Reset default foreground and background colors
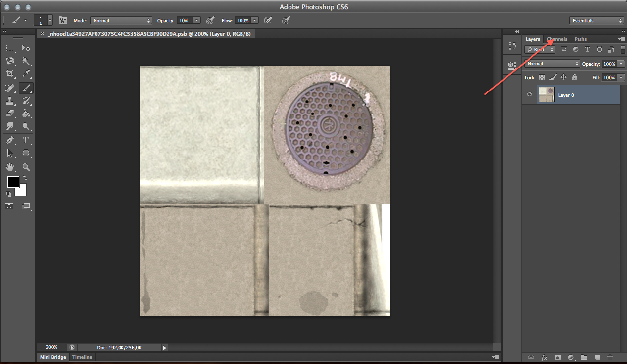Viewport: 627px width, 364px height. [9, 194]
